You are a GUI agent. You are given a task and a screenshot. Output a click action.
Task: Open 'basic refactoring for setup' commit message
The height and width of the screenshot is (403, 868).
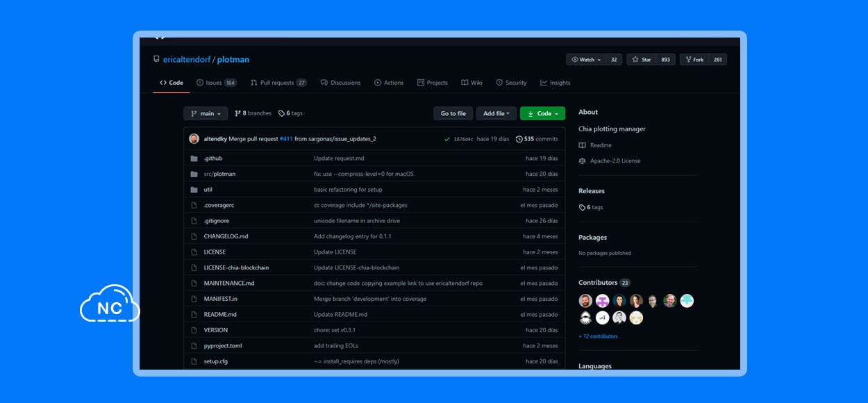coord(348,190)
